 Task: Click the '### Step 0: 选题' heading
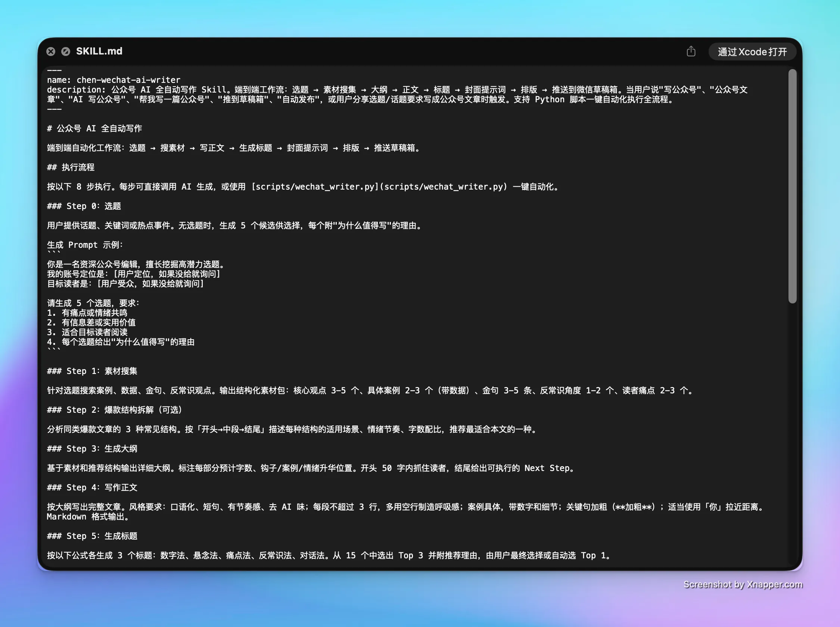84,206
